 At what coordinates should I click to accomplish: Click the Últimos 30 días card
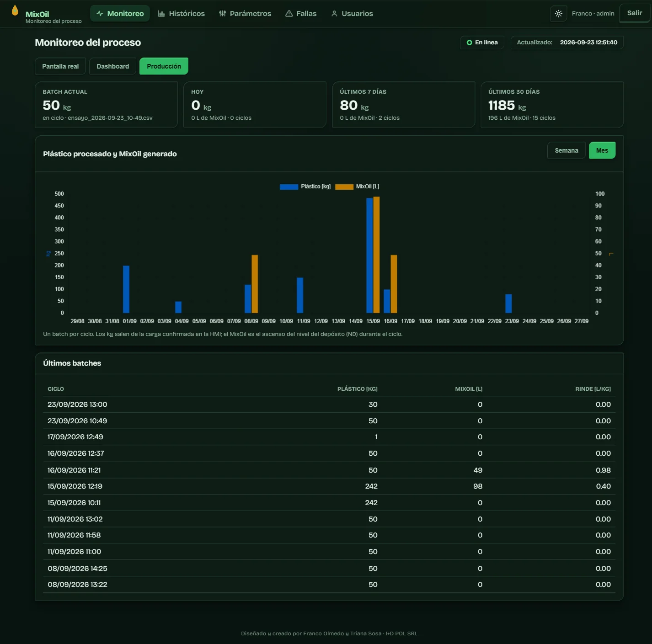[x=552, y=105]
